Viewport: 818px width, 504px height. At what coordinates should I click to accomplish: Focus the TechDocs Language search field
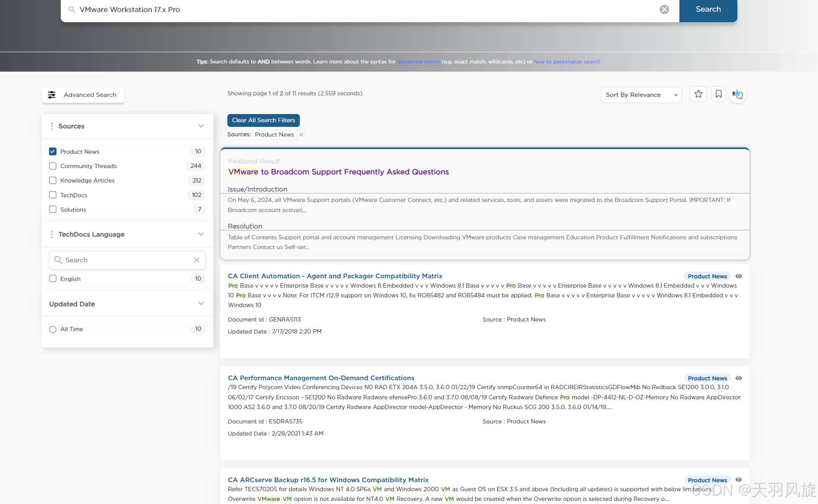click(x=127, y=260)
